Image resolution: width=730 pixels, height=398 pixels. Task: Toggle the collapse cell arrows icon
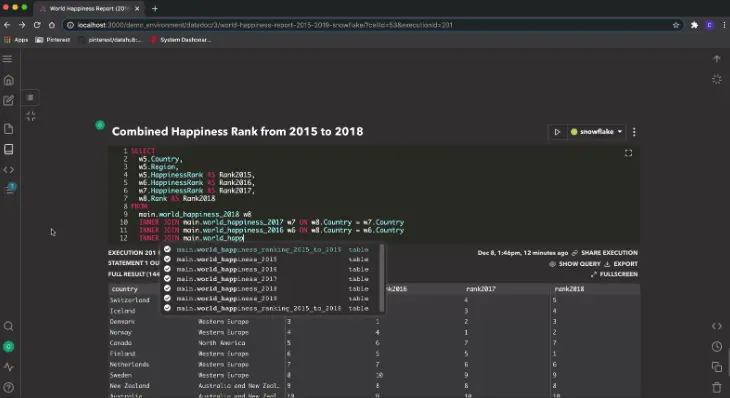tap(31, 116)
